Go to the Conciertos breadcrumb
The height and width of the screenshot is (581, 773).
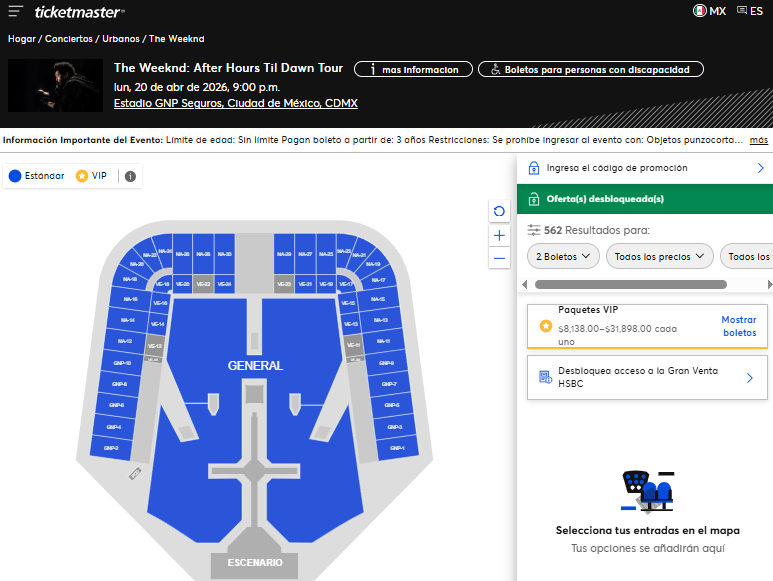point(69,39)
